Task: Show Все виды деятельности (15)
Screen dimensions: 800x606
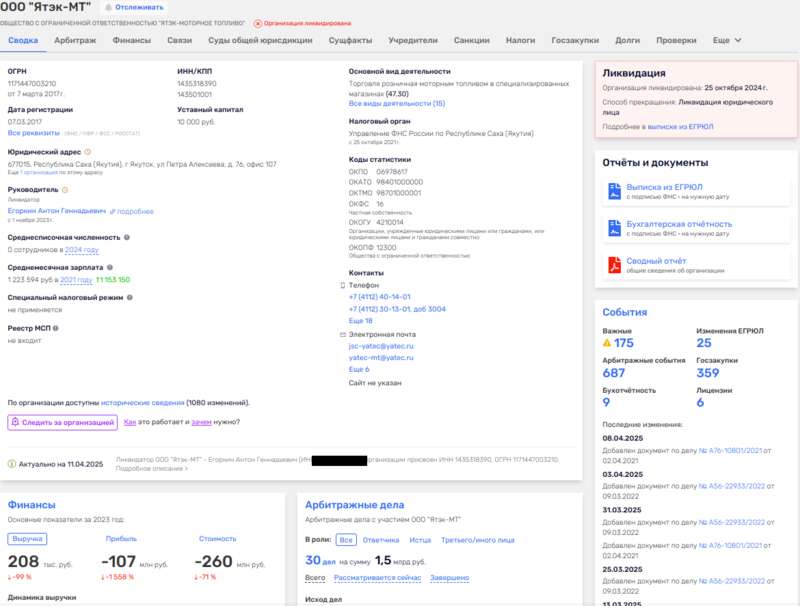Action: pyautogui.click(x=396, y=104)
